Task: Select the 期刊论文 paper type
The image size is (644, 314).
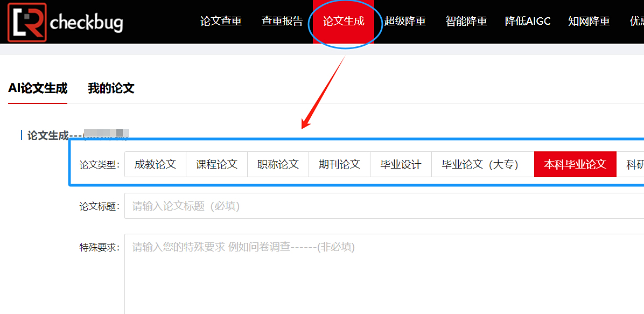Action: click(339, 164)
